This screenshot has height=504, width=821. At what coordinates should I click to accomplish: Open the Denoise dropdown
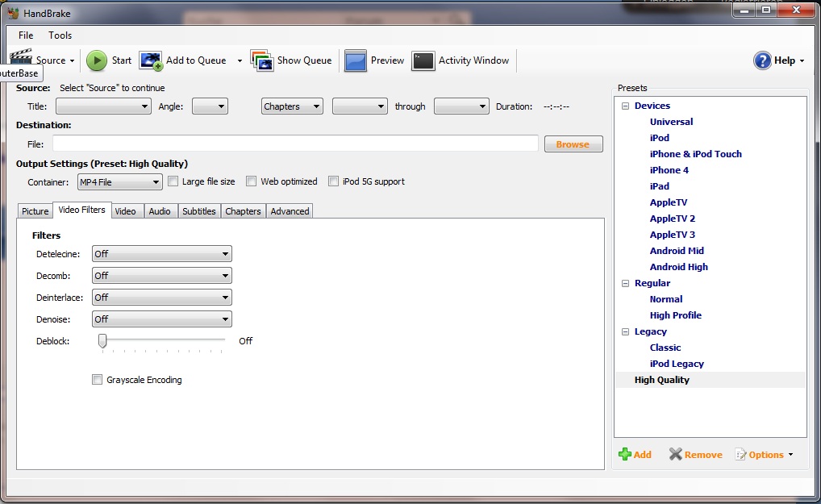pyautogui.click(x=162, y=319)
